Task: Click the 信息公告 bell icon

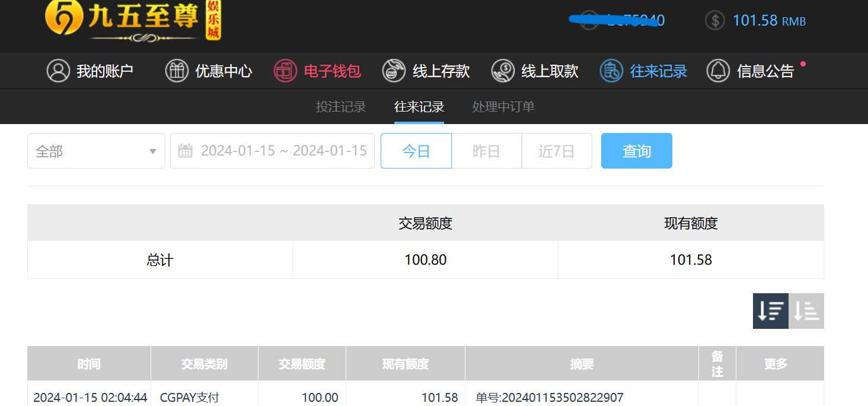Action: point(718,71)
